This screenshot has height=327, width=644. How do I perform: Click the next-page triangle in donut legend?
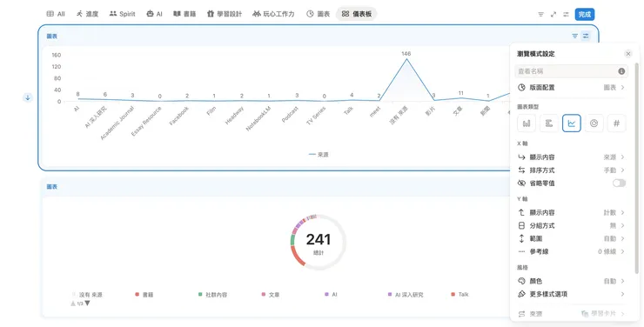point(87,304)
